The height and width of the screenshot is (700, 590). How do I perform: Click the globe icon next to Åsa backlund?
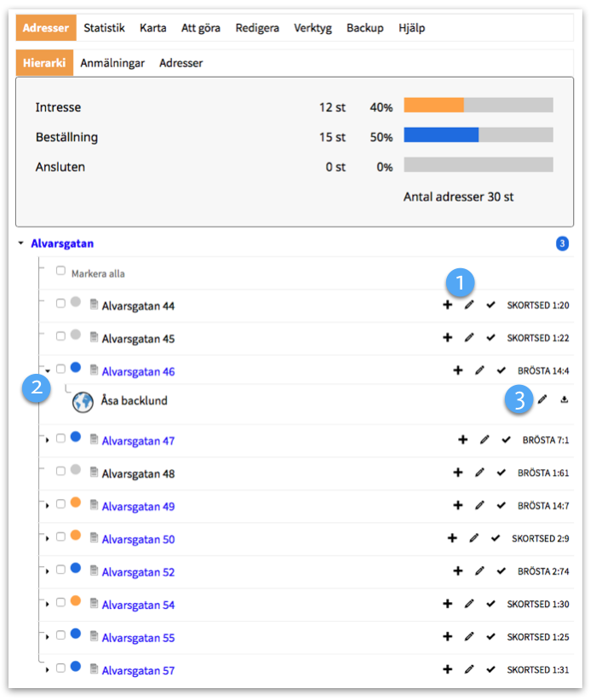pyautogui.click(x=83, y=401)
